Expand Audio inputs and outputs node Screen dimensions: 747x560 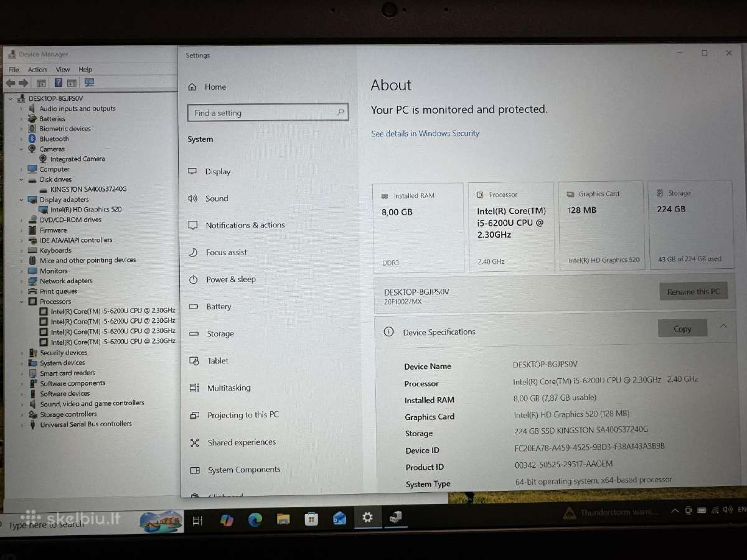(x=21, y=109)
